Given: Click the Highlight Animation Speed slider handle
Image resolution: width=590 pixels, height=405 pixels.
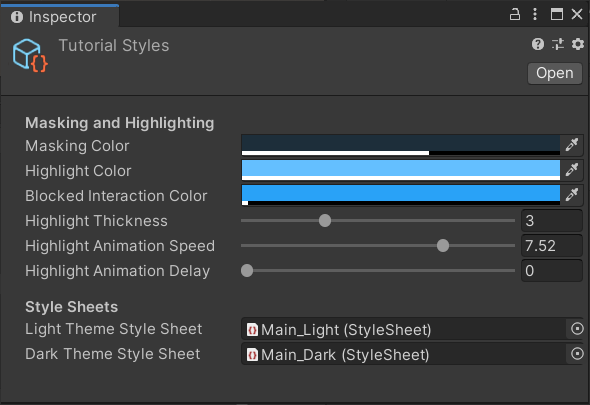Looking at the screenshot, I should click(443, 246).
